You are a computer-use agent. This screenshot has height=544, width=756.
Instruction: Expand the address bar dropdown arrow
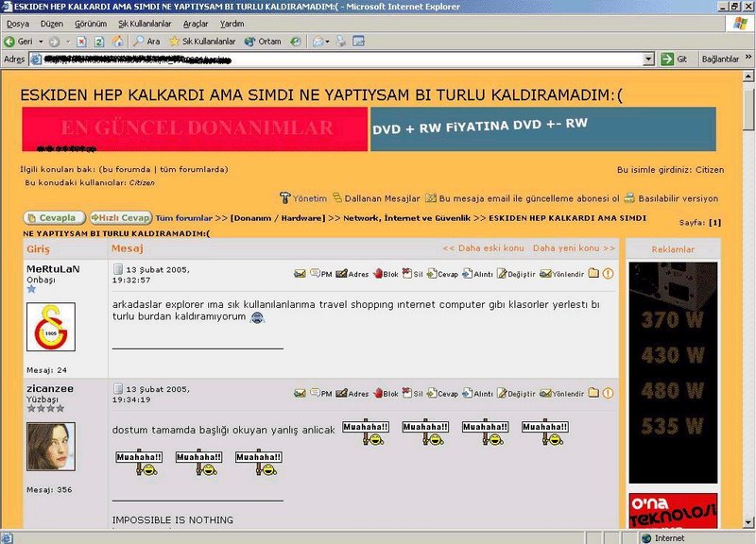[649, 59]
